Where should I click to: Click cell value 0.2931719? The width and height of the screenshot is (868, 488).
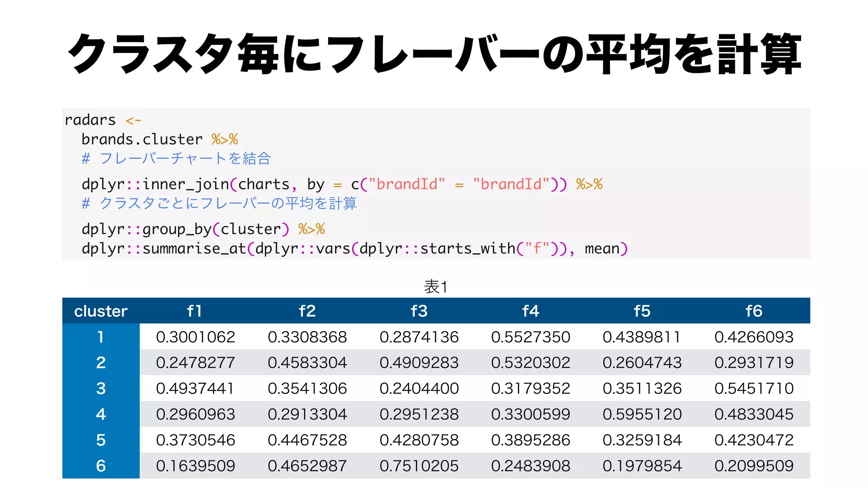pos(754,363)
